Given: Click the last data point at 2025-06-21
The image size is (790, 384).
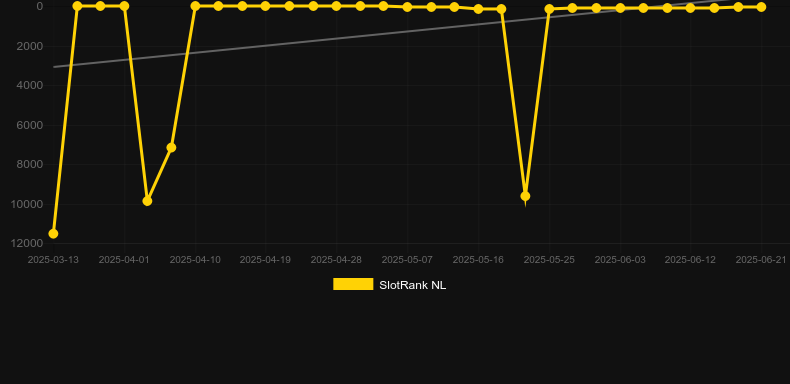Looking at the screenshot, I should pyautogui.click(x=761, y=7).
